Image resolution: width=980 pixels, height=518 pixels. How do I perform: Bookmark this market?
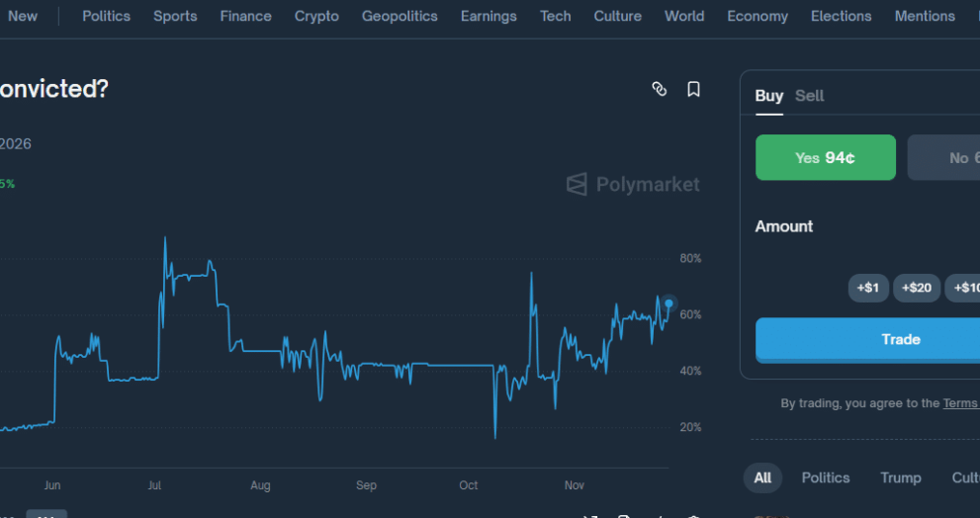coord(693,89)
